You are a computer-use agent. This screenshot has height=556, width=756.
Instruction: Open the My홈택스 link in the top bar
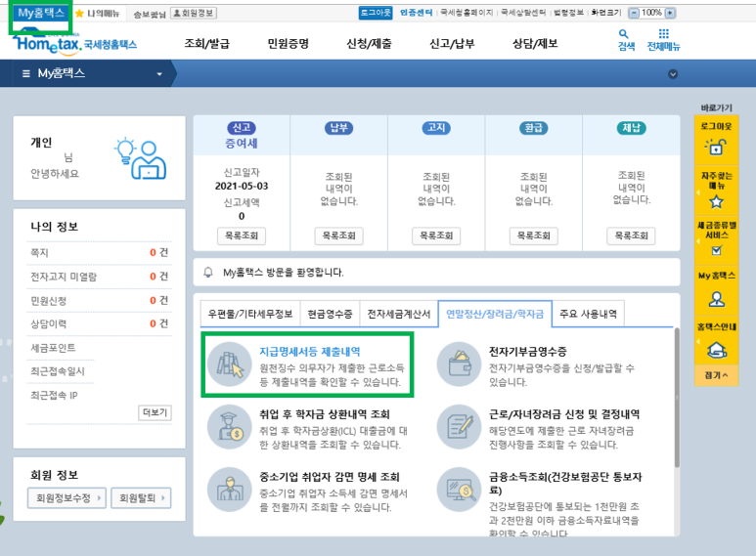41,13
